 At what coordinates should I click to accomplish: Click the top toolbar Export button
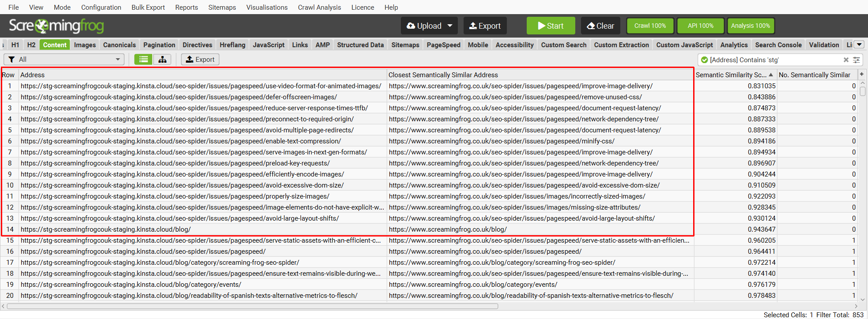click(x=485, y=26)
